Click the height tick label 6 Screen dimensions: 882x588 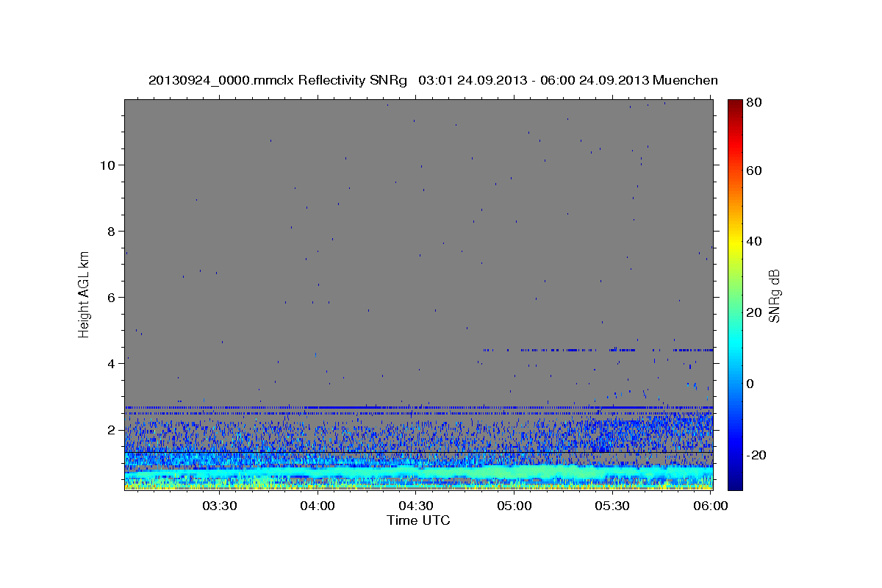111,297
